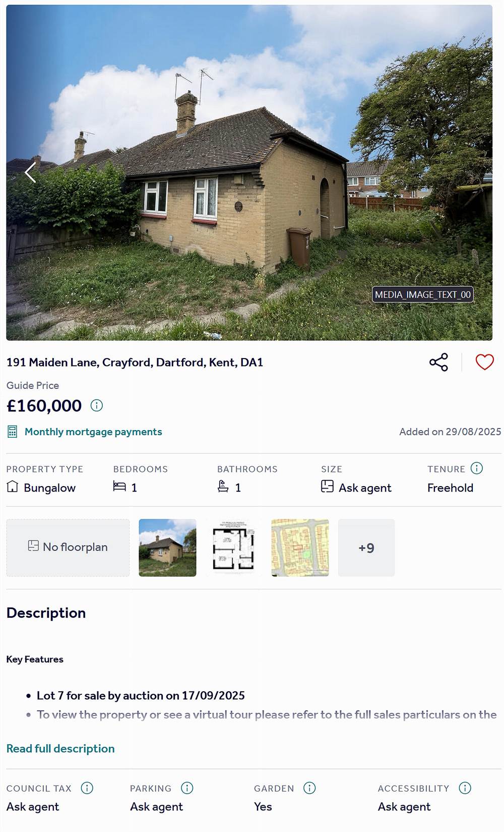This screenshot has width=504, height=832.
Task: Click the photo caption label overlay
Action: [x=422, y=294]
